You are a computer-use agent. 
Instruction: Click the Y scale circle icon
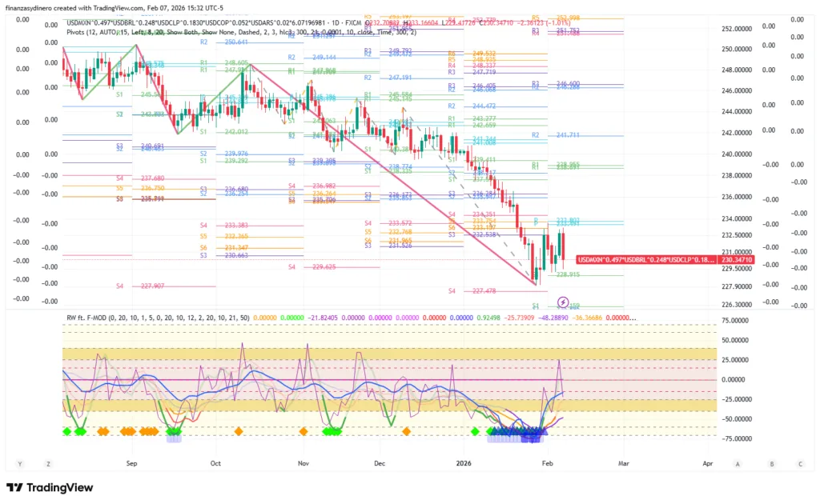tap(20, 463)
